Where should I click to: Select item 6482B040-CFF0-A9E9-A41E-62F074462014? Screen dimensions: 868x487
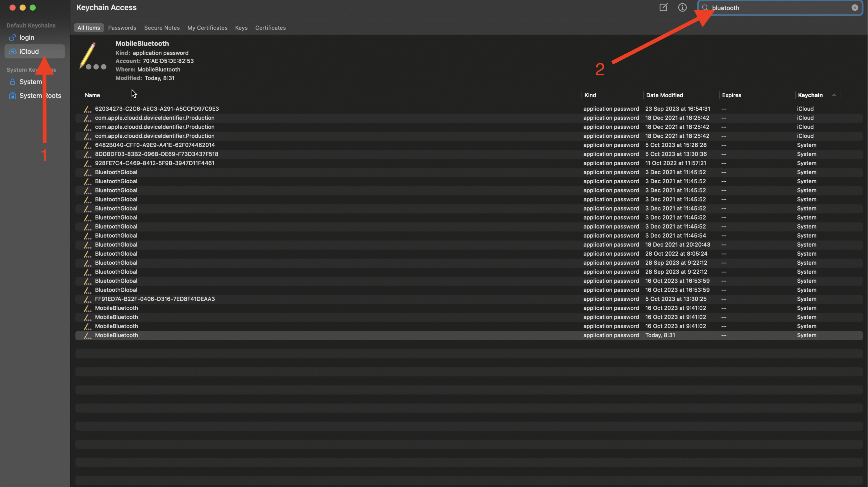coord(469,145)
